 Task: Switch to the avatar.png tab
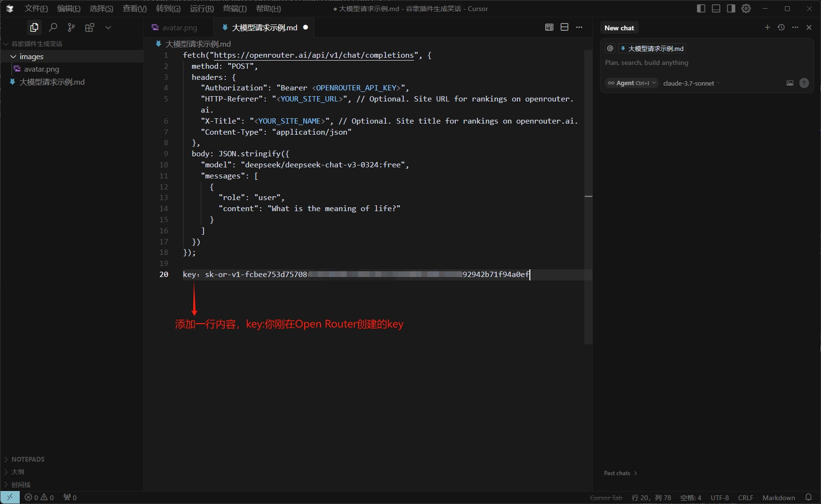pyautogui.click(x=179, y=28)
